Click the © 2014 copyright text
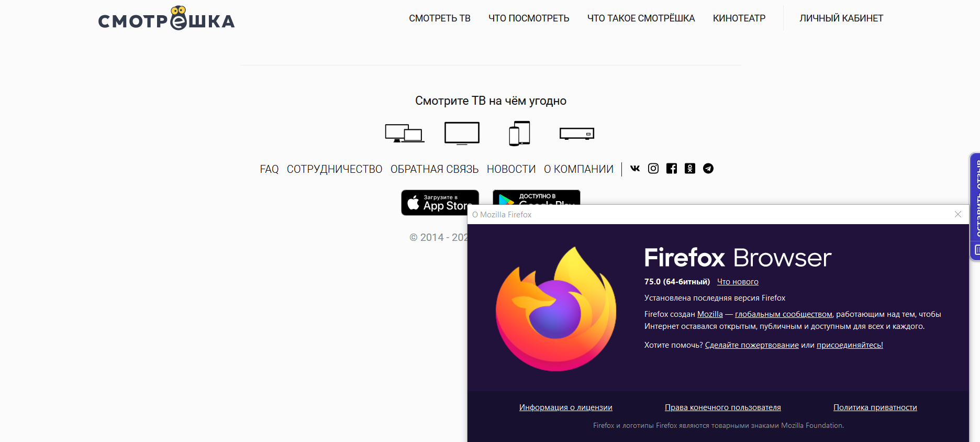Screen dimensions: 980x442 tap(439, 237)
